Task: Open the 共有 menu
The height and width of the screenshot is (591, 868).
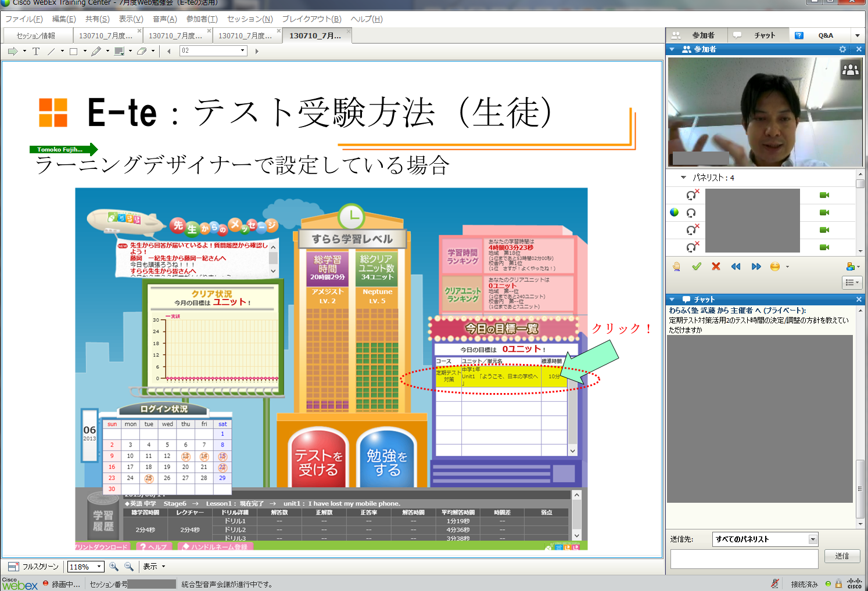Action: click(98, 19)
